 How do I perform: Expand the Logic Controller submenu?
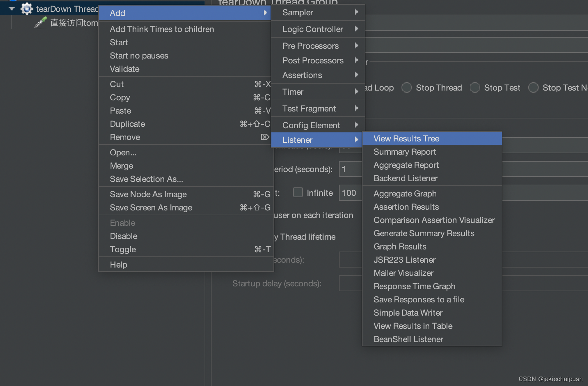tap(318, 29)
